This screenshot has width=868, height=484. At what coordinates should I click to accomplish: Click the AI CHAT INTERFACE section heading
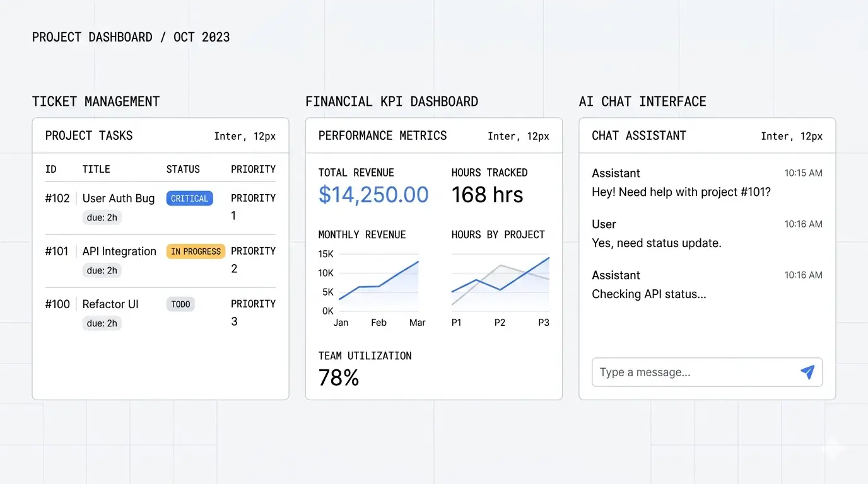(x=643, y=101)
